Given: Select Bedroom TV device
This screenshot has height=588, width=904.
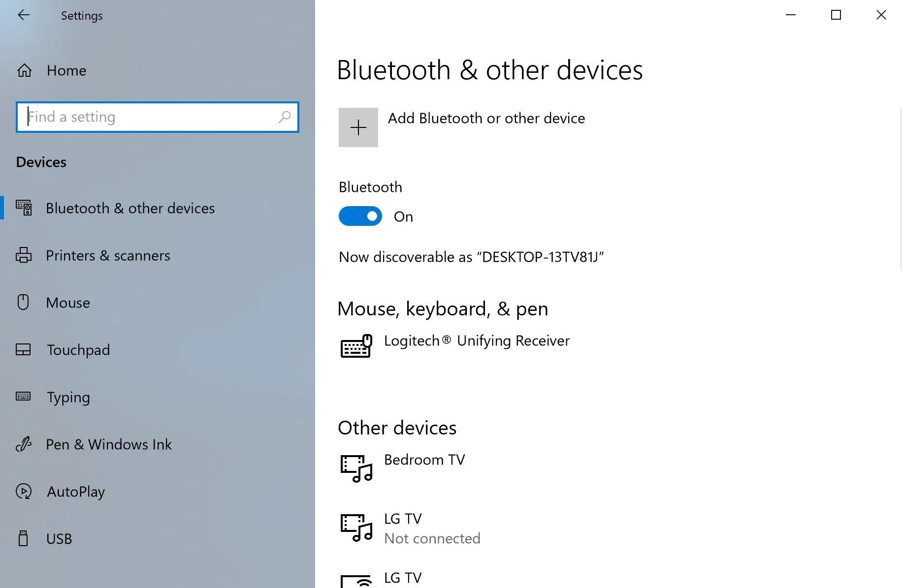Looking at the screenshot, I should (x=424, y=460).
